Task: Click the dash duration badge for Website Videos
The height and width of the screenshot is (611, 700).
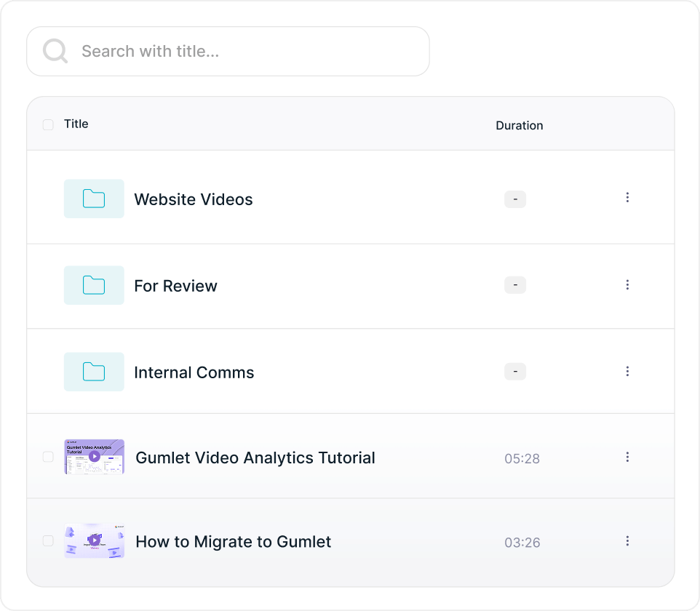Action: tap(515, 199)
